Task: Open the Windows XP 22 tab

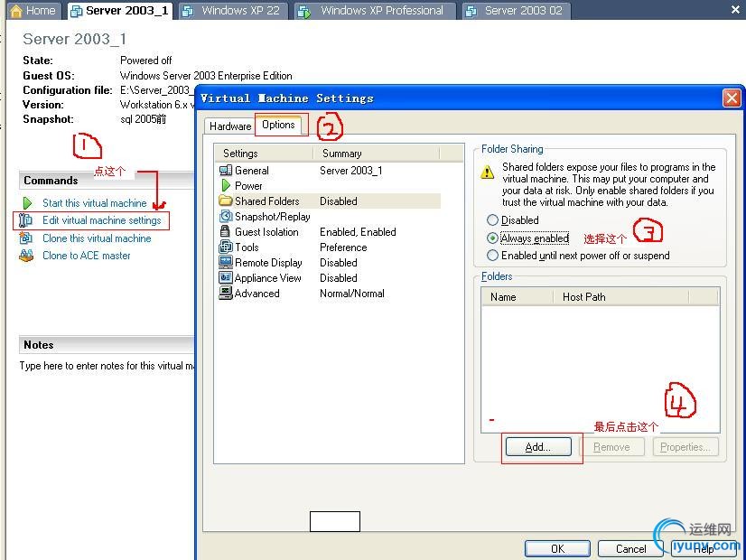Action: 233,11
